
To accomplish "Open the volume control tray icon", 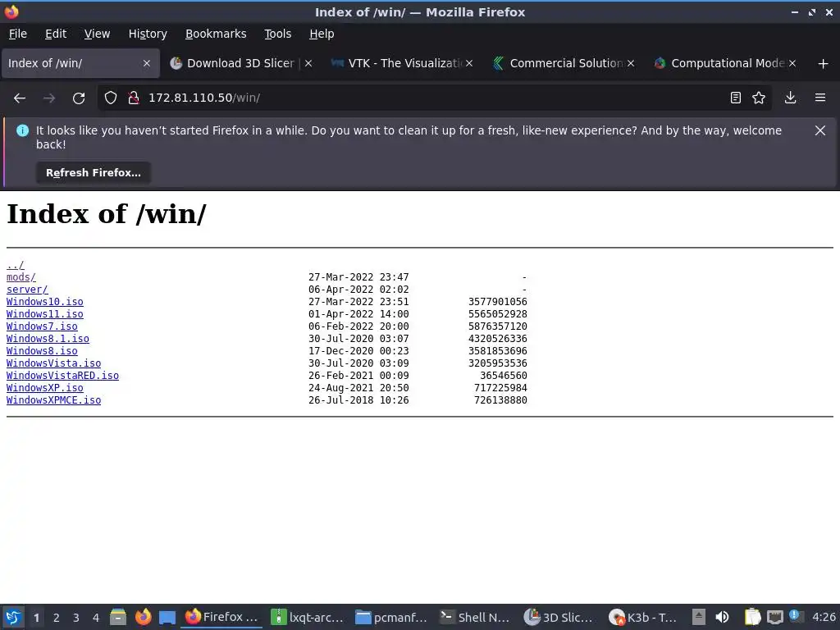I will tap(722, 617).
